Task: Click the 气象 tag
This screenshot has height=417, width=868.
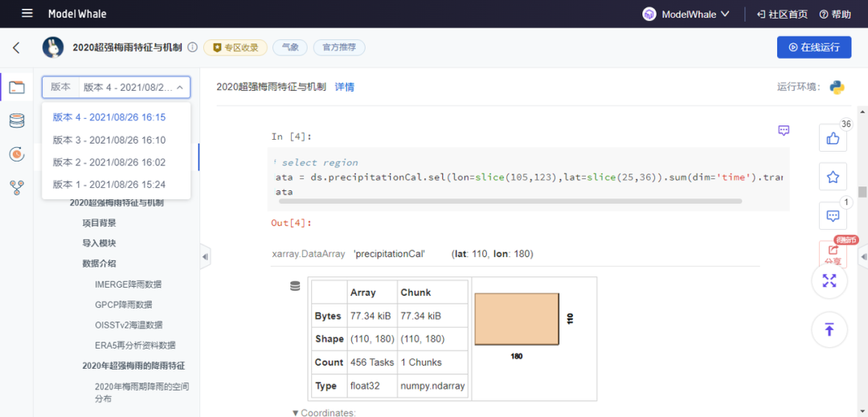Action: click(290, 47)
